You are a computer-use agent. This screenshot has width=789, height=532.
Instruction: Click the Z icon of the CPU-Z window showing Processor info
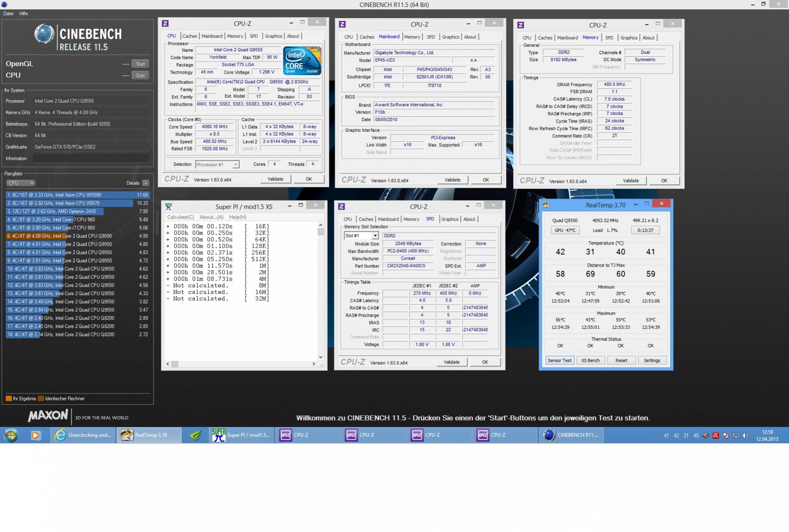165,23
